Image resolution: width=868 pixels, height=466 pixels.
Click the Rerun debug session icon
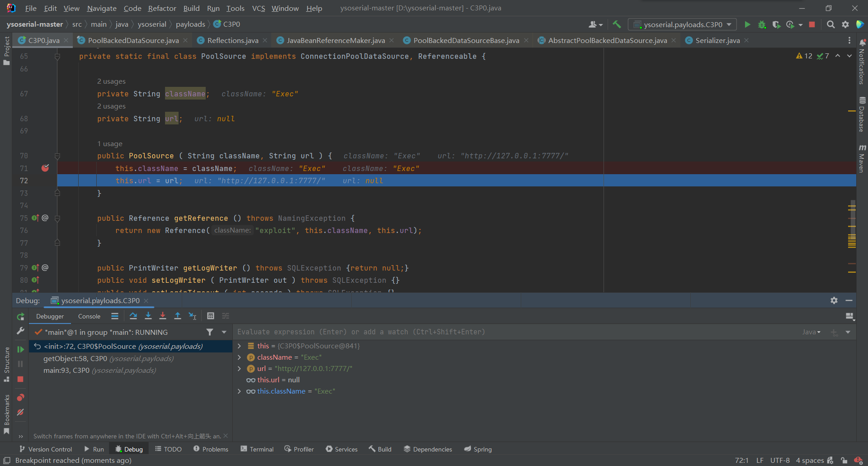tap(20, 317)
